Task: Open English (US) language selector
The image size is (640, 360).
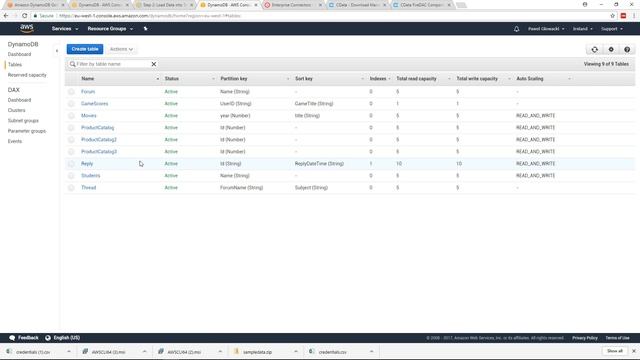Action: tap(62, 338)
